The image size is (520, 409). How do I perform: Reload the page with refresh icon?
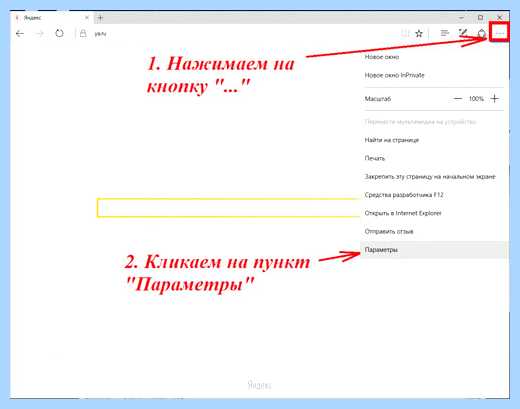[59, 33]
